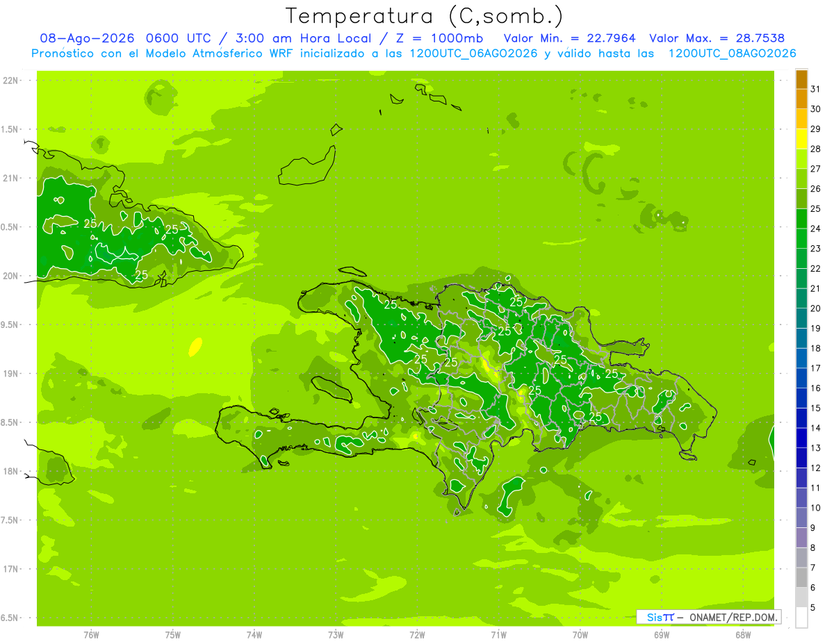Click the color scale label '5'

tap(813, 608)
